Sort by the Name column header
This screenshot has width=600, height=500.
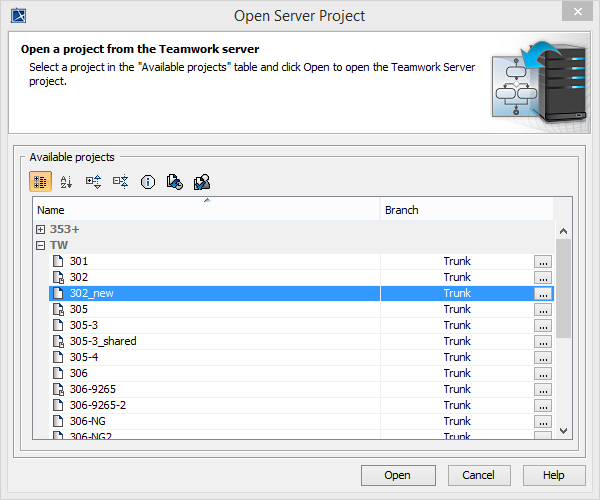[207, 210]
